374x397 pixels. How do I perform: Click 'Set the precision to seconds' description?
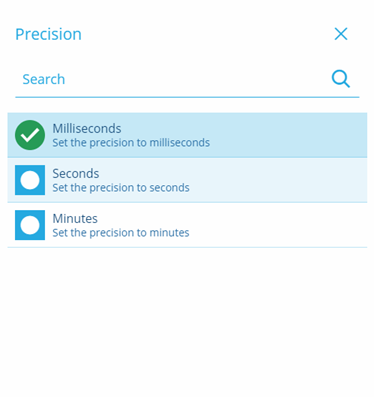click(x=121, y=188)
